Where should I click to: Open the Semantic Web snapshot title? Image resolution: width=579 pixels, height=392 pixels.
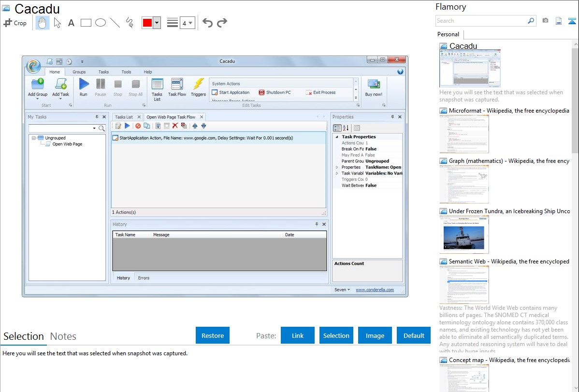pos(509,261)
